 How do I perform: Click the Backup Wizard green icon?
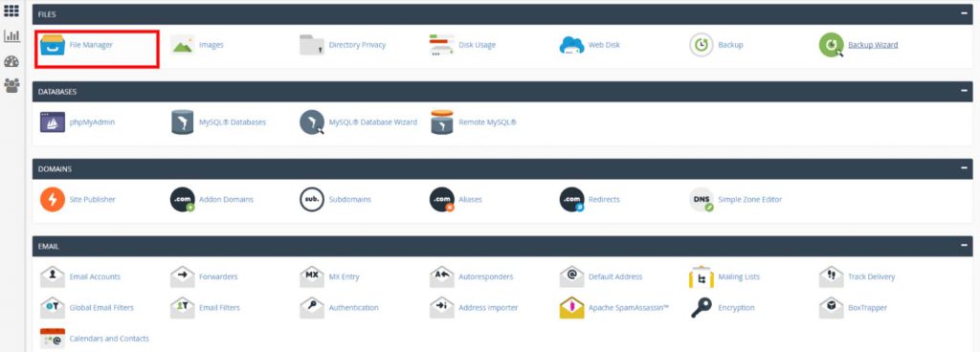[832, 45]
